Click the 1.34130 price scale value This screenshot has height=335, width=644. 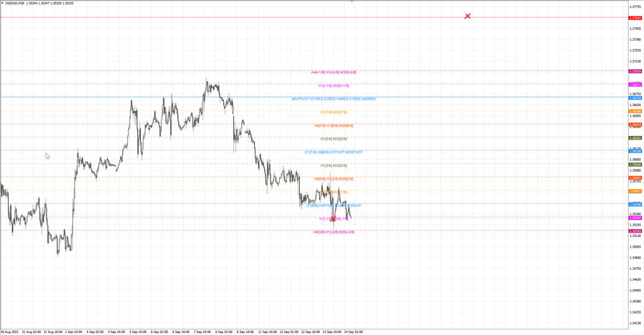635,323
